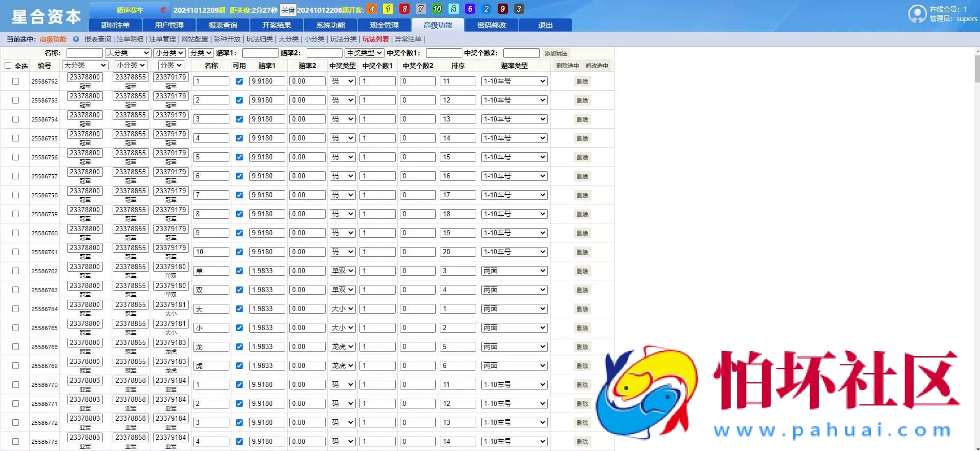Click the orange number 4 result ball

point(372,9)
